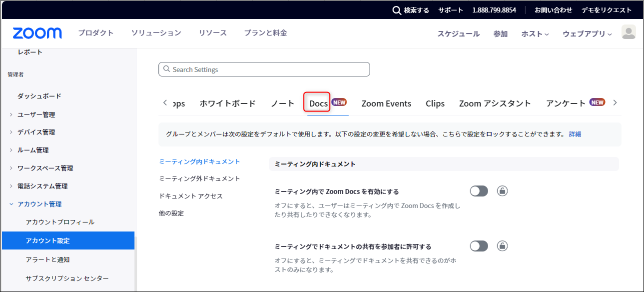Select ドキュメント アクセス in the settings menu
The image size is (644, 292).
click(192, 196)
